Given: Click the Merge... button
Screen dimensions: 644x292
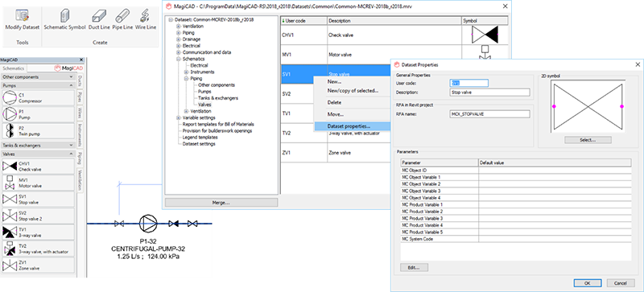Looking at the screenshot, I should (221, 203).
